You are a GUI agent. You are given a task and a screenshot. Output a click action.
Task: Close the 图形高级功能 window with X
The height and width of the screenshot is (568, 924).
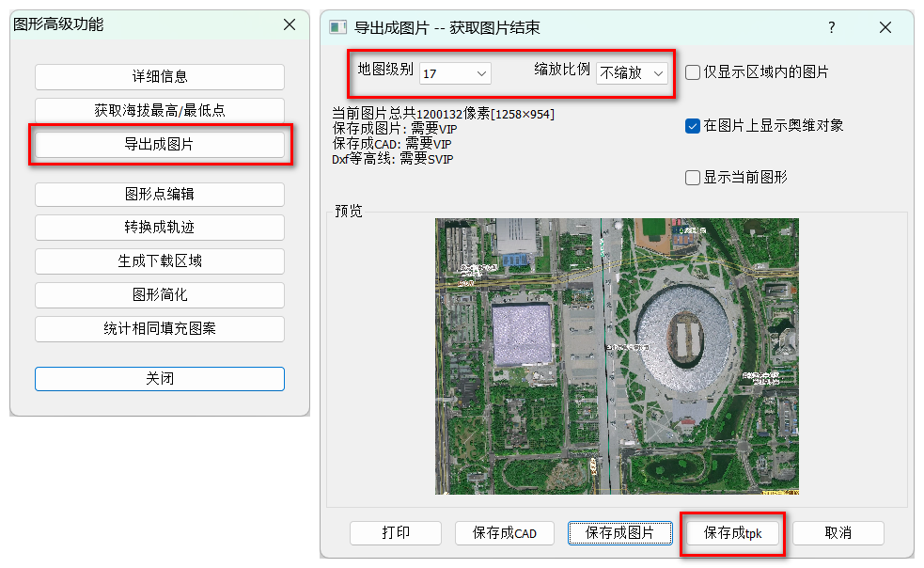point(290,24)
